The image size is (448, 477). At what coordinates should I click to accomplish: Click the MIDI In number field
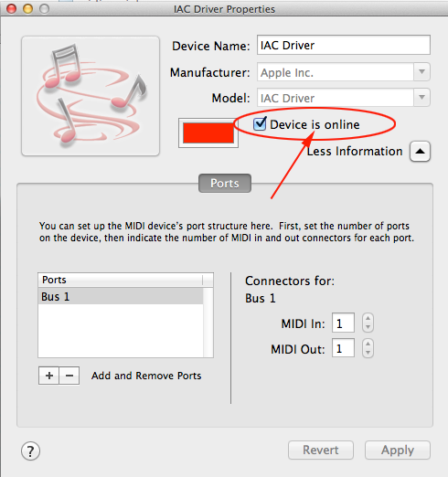pos(343,323)
